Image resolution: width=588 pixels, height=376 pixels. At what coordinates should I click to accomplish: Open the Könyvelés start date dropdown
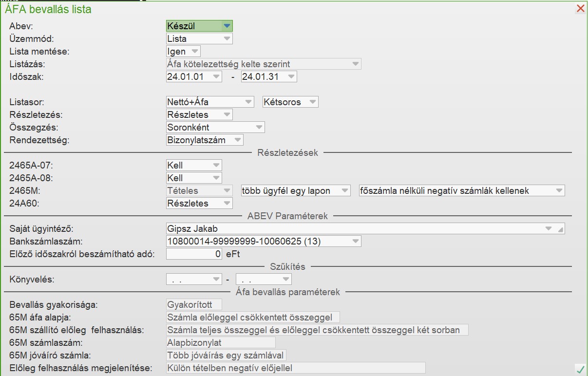tap(194, 279)
